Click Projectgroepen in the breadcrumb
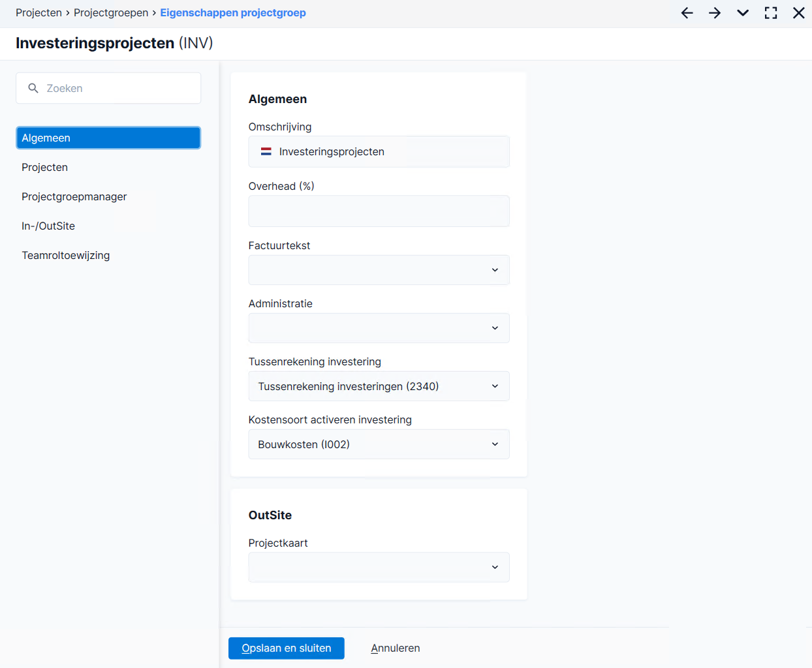Screen dimensions: 812x668 (111, 13)
